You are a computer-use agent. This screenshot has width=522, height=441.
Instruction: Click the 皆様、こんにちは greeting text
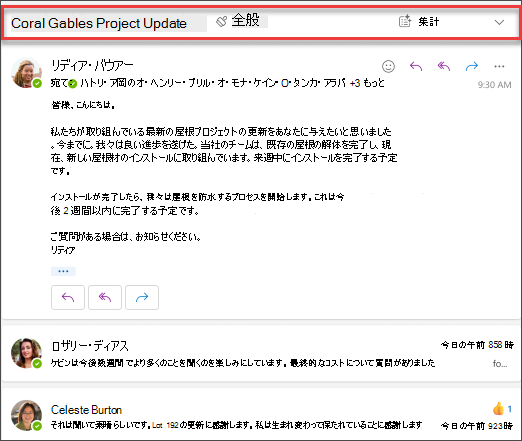pyautogui.click(x=83, y=105)
